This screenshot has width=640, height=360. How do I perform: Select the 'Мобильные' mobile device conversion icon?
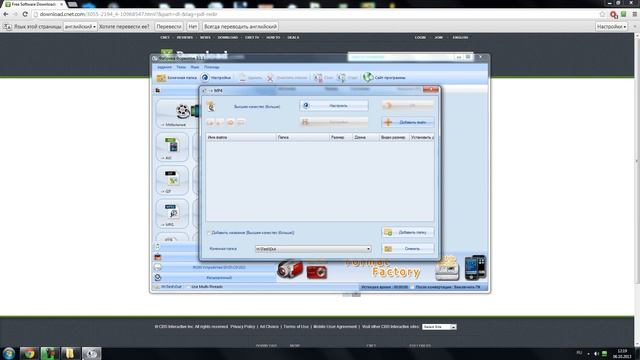click(177, 113)
